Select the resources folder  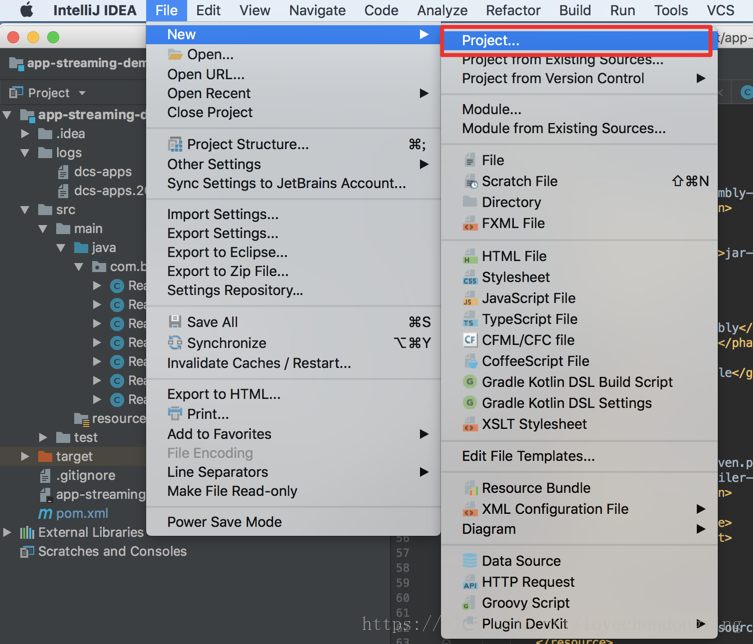pyautogui.click(x=110, y=419)
